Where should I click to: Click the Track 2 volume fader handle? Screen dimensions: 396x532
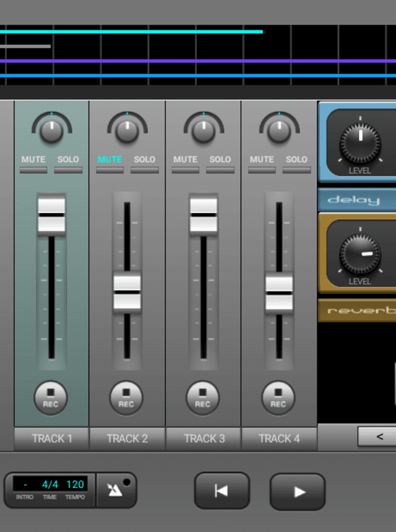tap(127, 292)
